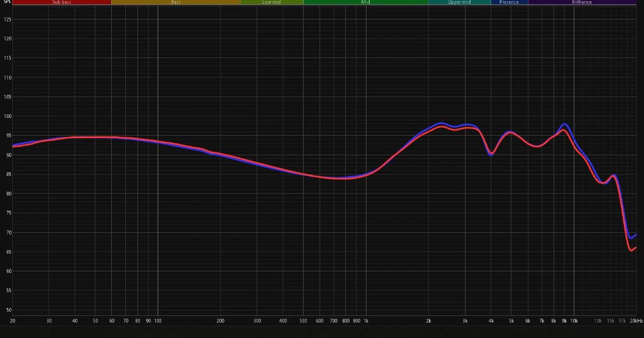This screenshot has height=338, width=644.
Task: Click the Low mid band label
Action: point(271,2)
